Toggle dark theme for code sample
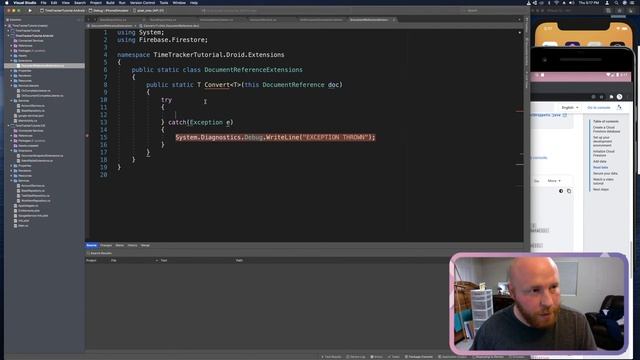Image resolution: width=640 pixels, height=360 pixels. (x=561, y=191)
